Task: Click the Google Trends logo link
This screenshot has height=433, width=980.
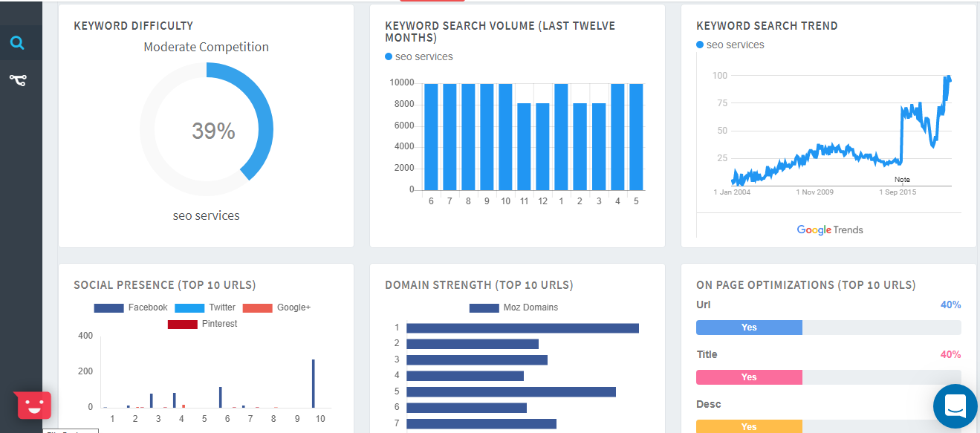Action: 830,229
